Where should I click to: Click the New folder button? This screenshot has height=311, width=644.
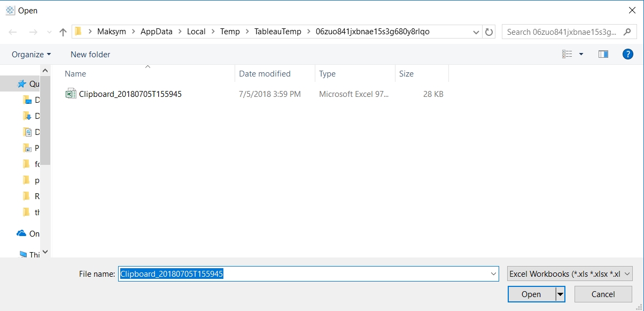pyautogui.click(x=90, y=55)
